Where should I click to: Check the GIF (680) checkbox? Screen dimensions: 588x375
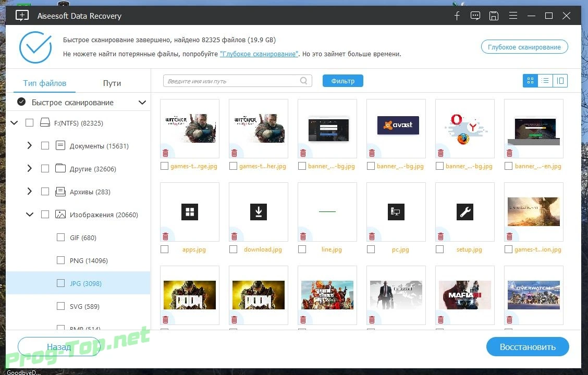point(61,237)
